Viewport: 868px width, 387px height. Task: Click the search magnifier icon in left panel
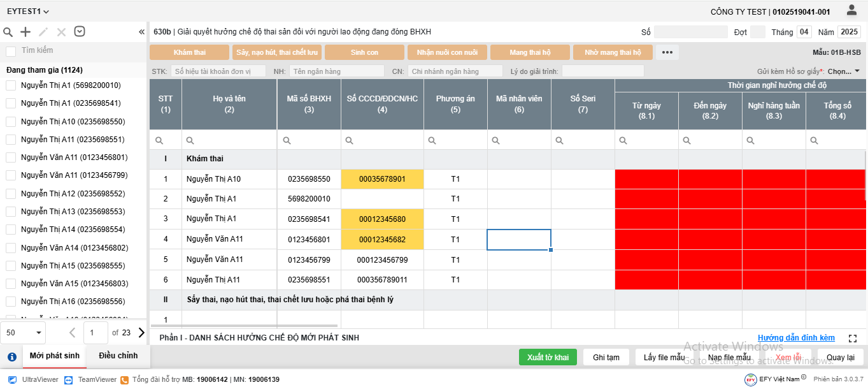click(8, 32)
